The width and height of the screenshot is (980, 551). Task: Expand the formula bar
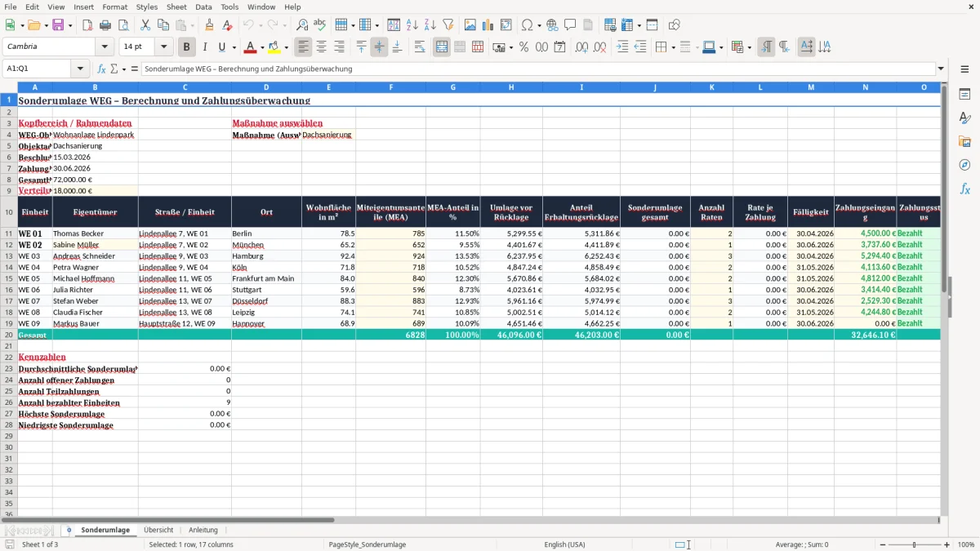(941, 69)
